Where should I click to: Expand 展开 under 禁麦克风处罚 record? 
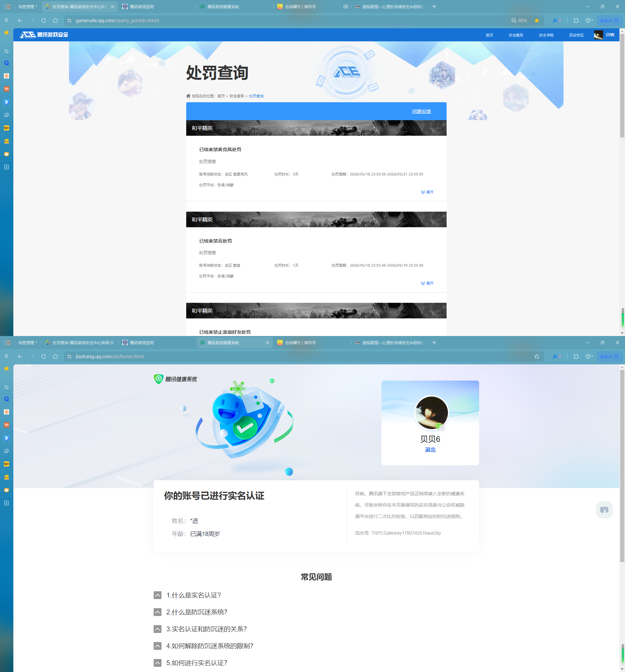427,192
